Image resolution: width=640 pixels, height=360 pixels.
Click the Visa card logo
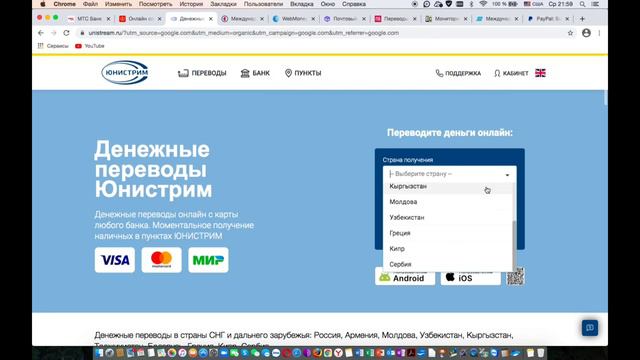tap(115, 260)
